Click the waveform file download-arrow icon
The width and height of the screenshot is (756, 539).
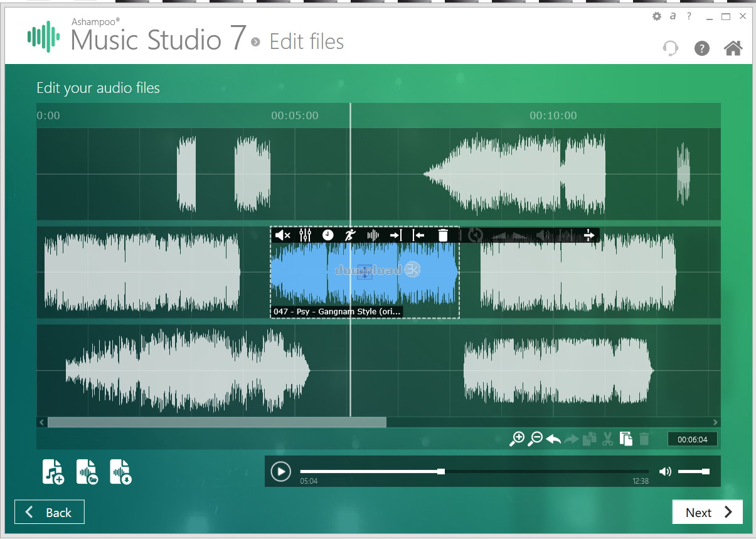(120, 472)
